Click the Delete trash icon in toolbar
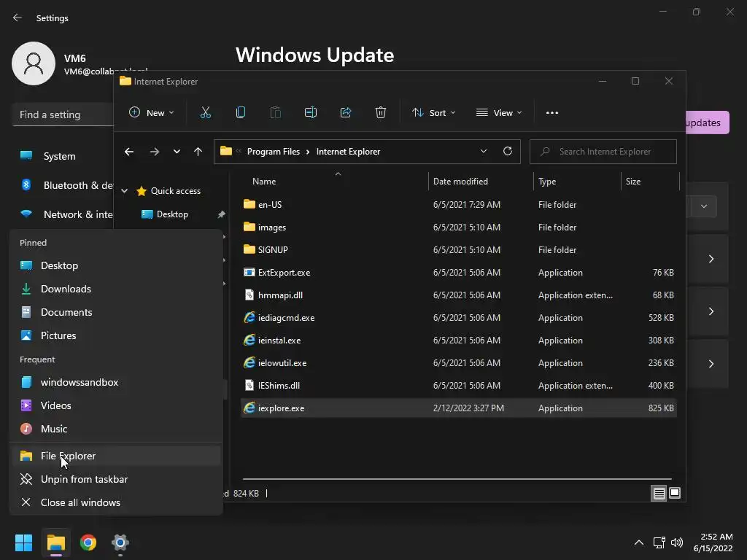This screenshot has height=560, width=747. (x=380, y=113)
